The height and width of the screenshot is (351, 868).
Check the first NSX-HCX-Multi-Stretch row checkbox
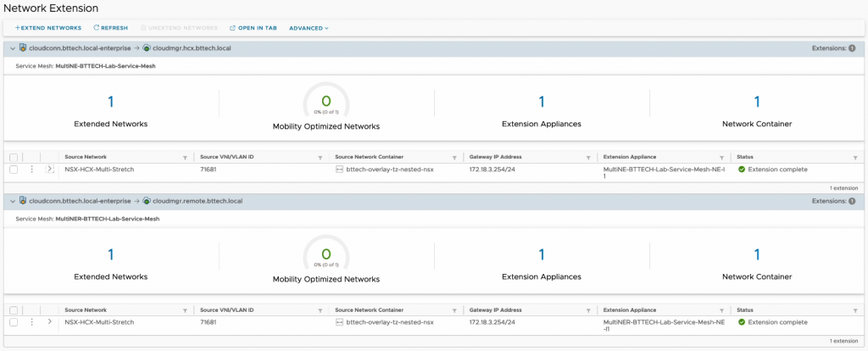pos(13,170)
